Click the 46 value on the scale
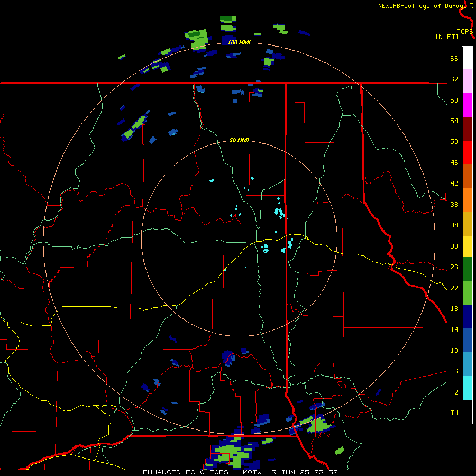The width and height of the screenshot is (476, 476). [x=454, y=163]
